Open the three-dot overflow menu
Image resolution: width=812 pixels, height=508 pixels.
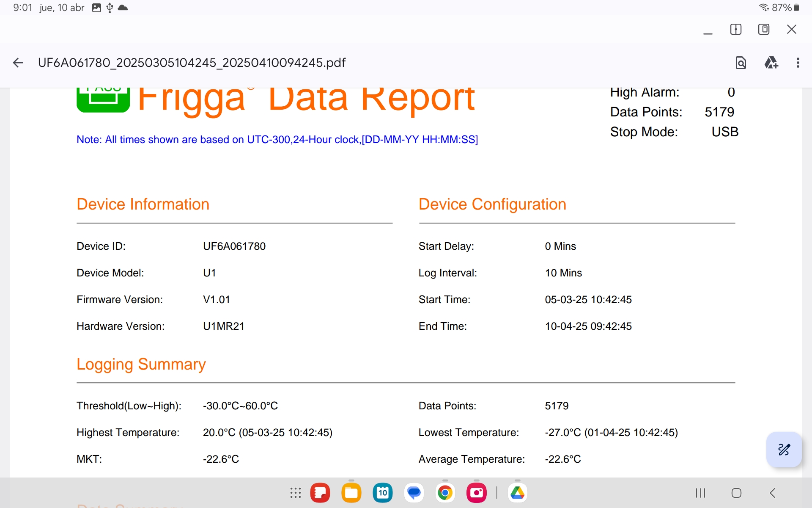[798, 63]
